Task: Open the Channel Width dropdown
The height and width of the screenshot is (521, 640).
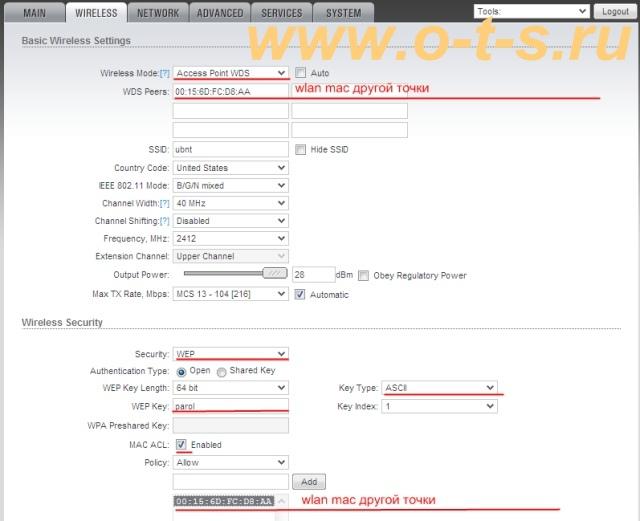Action: (x=231, y=203)
